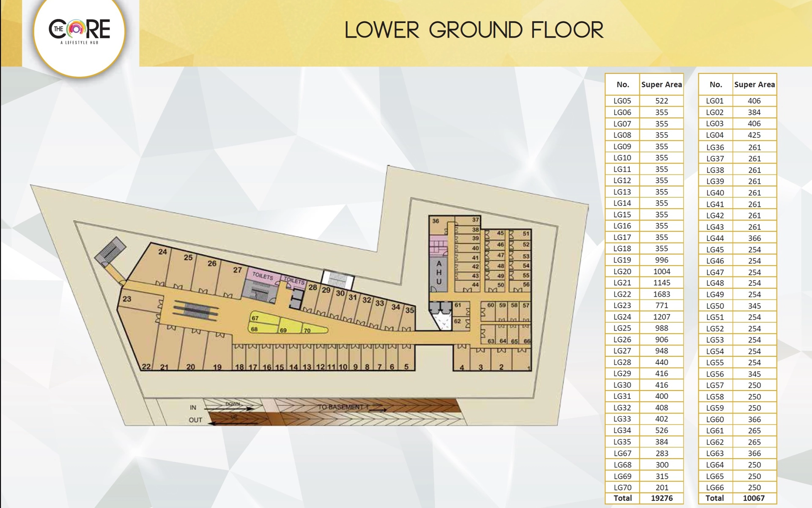Screen dimensions: 812x508
Task: Click the Total 10067 cell
Action: [x=754, y=498]
